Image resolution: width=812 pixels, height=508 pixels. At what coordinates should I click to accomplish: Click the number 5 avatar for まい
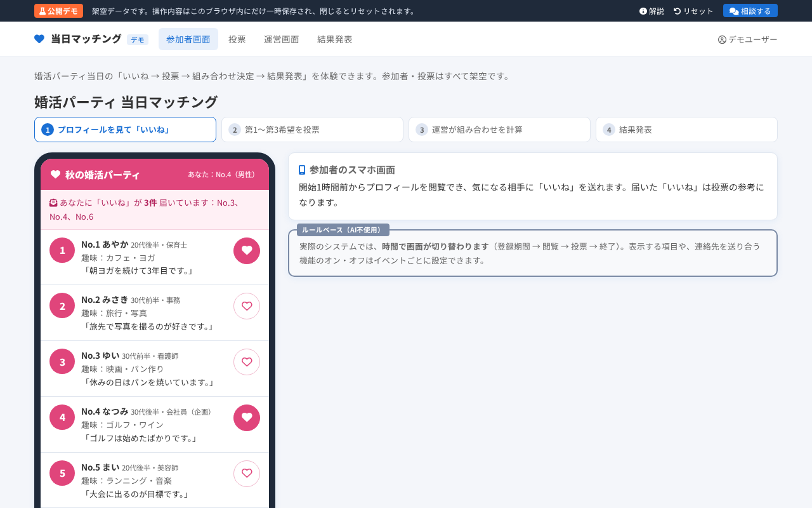(x=62, y=473)
